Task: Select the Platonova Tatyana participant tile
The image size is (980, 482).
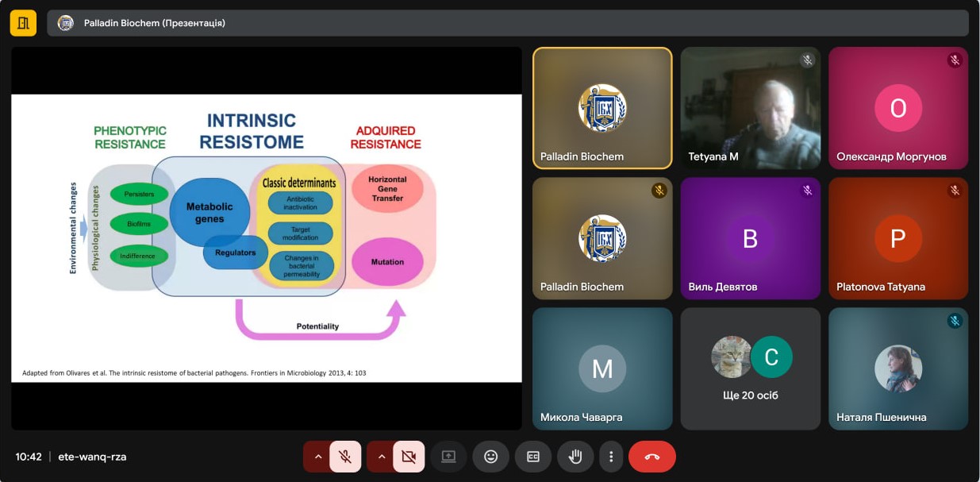Action: click(898, 238)
